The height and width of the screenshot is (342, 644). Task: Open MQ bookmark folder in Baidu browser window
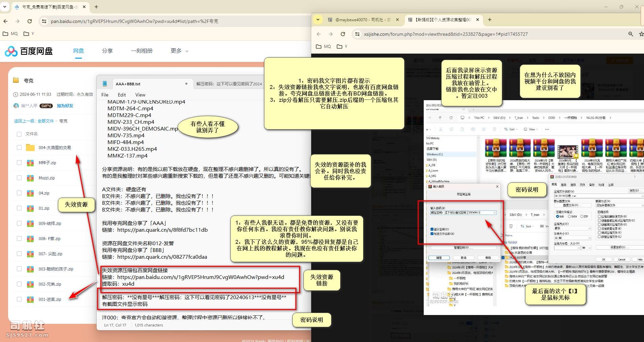tap(10, 34)
